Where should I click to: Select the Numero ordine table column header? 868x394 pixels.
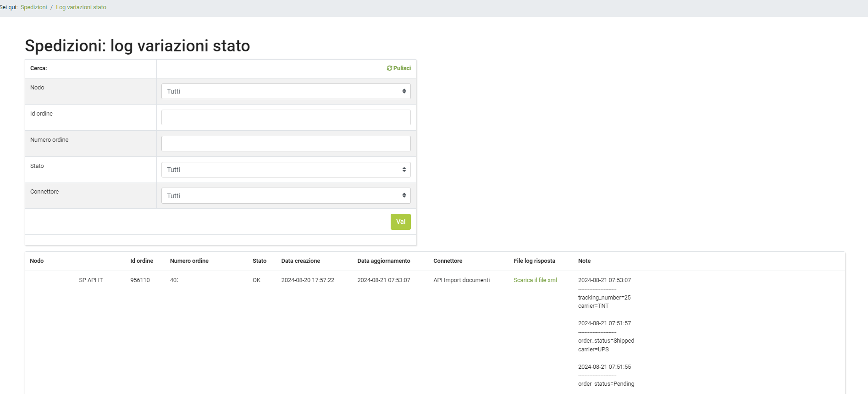189,261
